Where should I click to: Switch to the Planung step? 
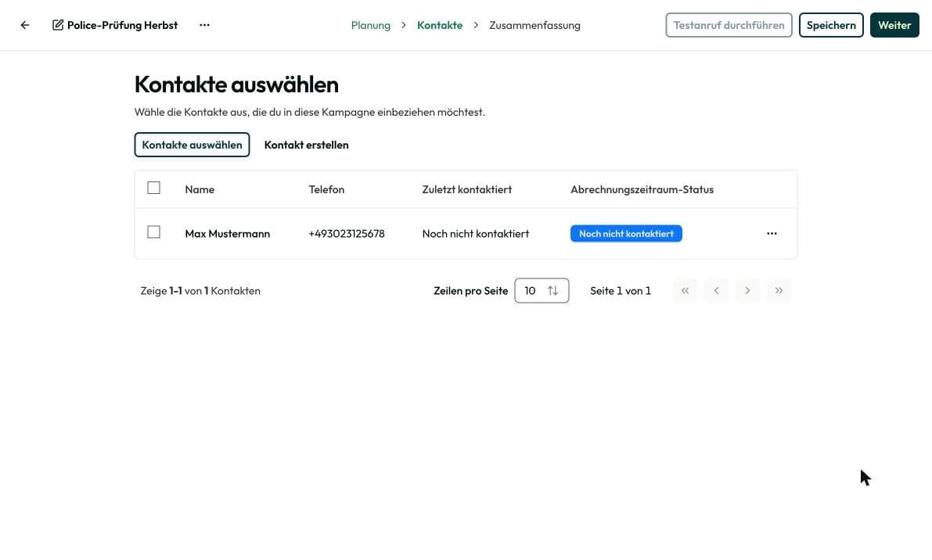tap(371, 25)
